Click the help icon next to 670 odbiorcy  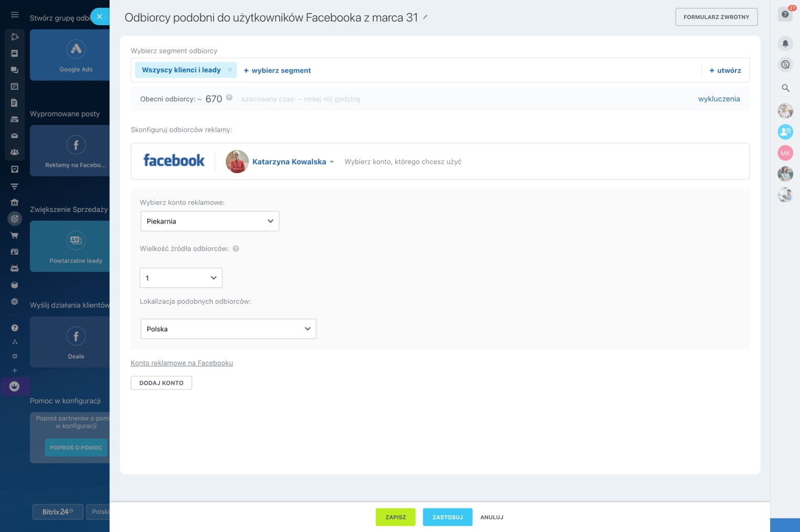click(x=229, y=98)
